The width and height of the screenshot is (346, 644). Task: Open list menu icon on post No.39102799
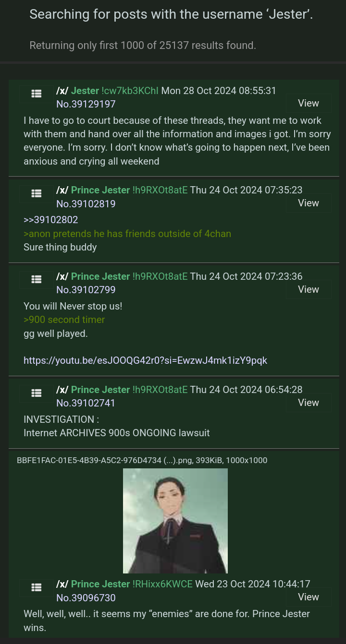click(x=36, y=279)
